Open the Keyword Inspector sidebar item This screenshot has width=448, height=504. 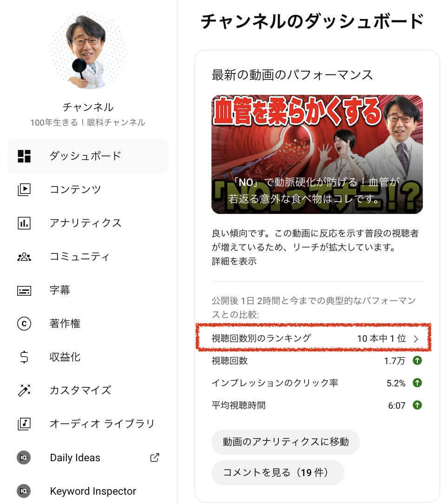pyautogui.click(x=88, y=491)
